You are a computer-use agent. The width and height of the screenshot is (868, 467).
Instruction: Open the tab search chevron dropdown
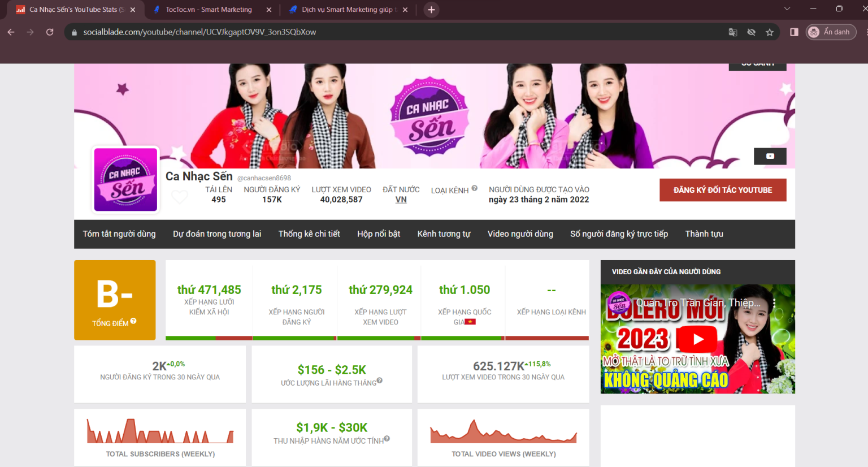coord(787,9)
